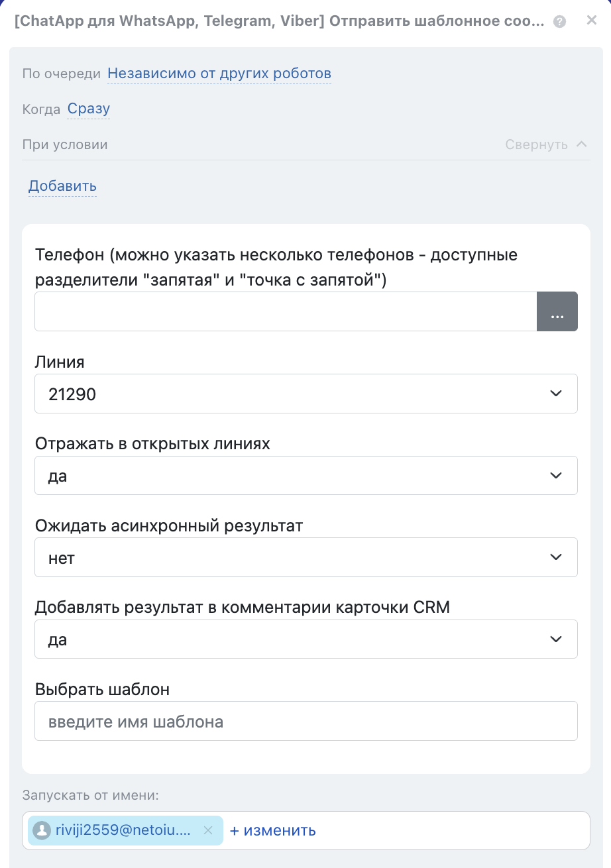
Task: Click the help question mark icon
Action: pos(560,21)
